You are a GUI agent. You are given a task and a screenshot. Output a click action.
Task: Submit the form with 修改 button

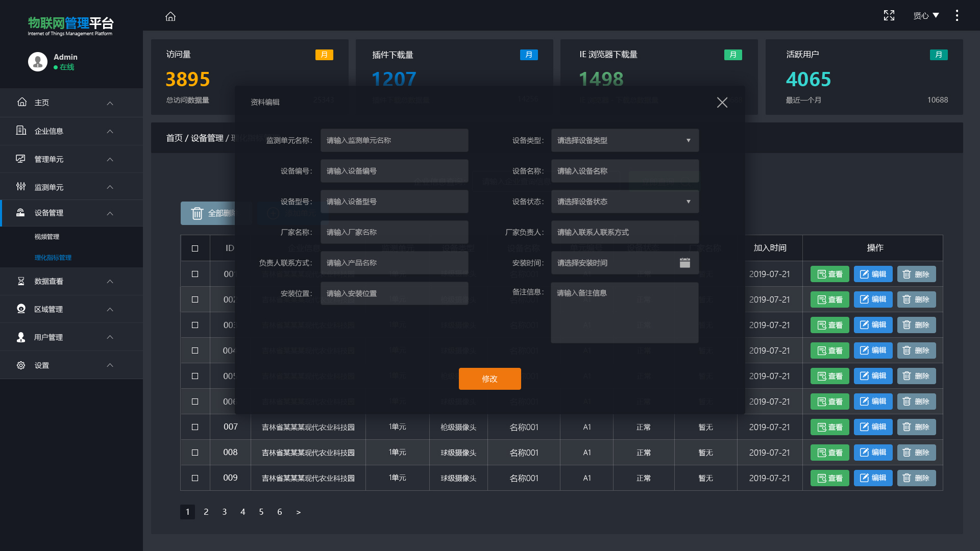(x=490, y=379)
